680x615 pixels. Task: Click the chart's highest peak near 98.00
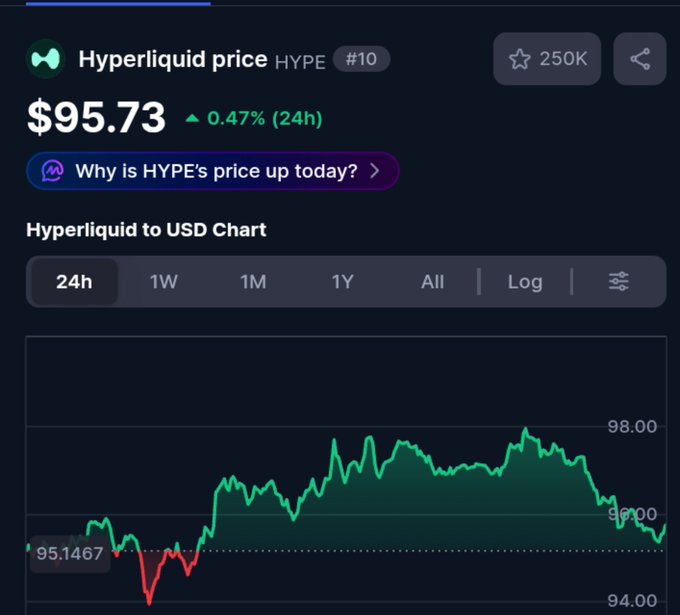coord(525,429)
